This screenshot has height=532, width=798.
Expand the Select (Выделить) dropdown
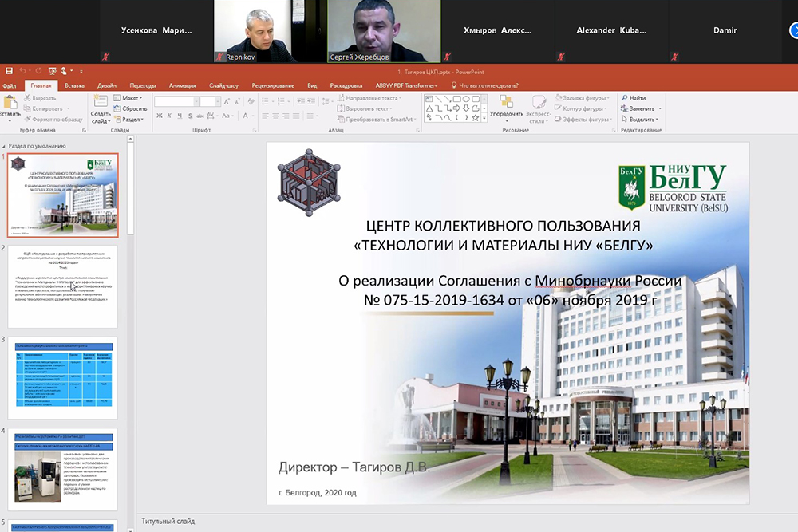tap(642, 119)
